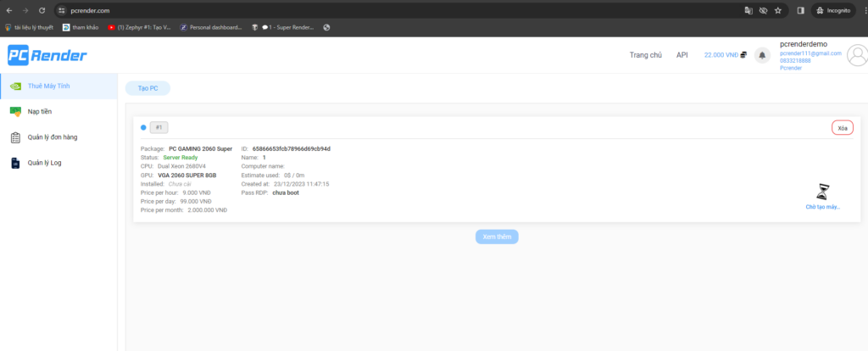
Task: Click the coin icon beside the 22.000 VNĐ balance
Action: click(744, 55)
